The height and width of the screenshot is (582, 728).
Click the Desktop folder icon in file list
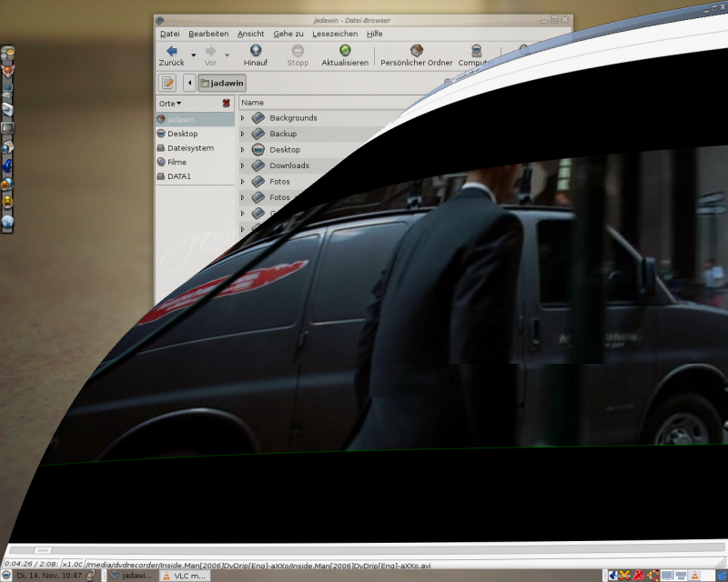pyautogui.click(x=258, y=149)
